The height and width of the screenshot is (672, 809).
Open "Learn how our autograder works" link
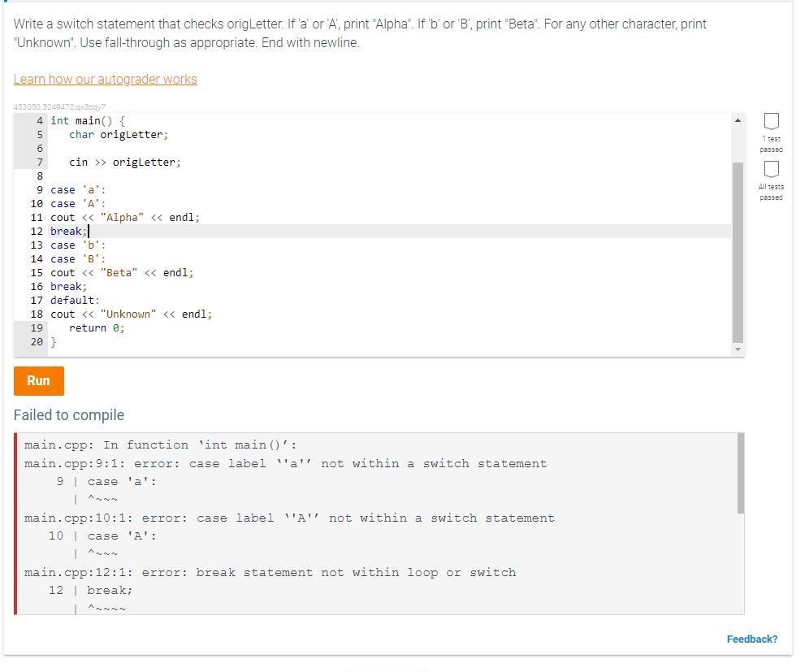pyautogui.click(x=105, y=79)
